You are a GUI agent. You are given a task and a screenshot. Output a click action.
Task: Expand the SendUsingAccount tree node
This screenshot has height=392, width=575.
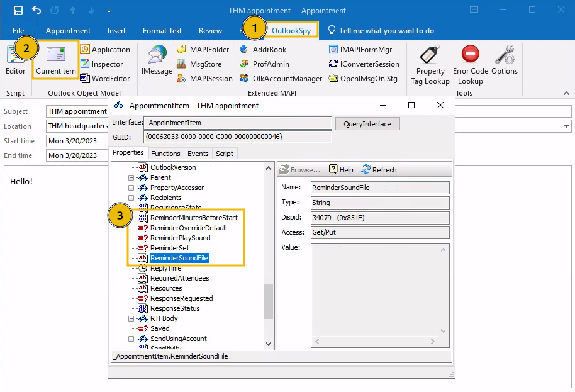[131, 339]
